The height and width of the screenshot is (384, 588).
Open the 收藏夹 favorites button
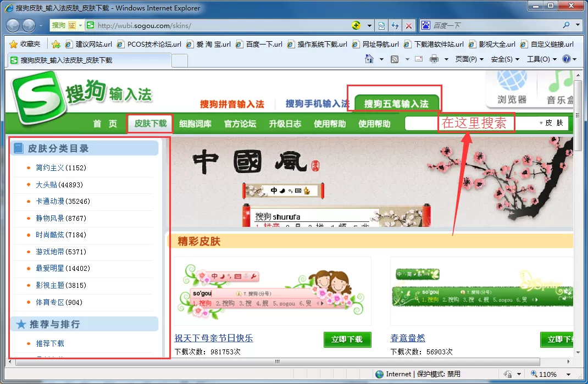point(25,44)
